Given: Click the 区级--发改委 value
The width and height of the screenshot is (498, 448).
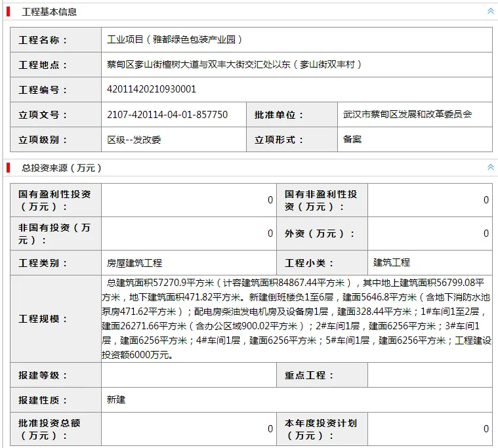Looking at the screenshot, I should tap(134, 140).
